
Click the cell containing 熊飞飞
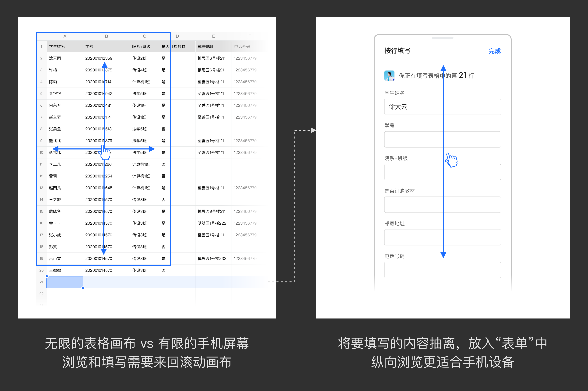tap(65, 141)
